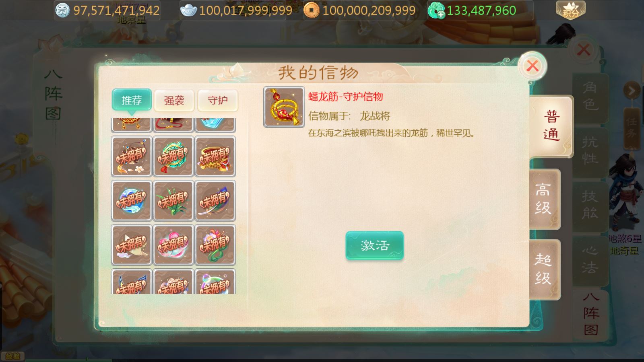
Task: Select the blue water orb token icon
Action: (132, 200)
